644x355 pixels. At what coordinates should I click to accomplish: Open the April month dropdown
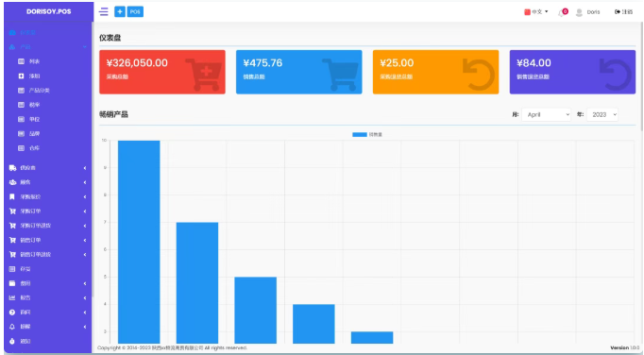click(546, 114)
